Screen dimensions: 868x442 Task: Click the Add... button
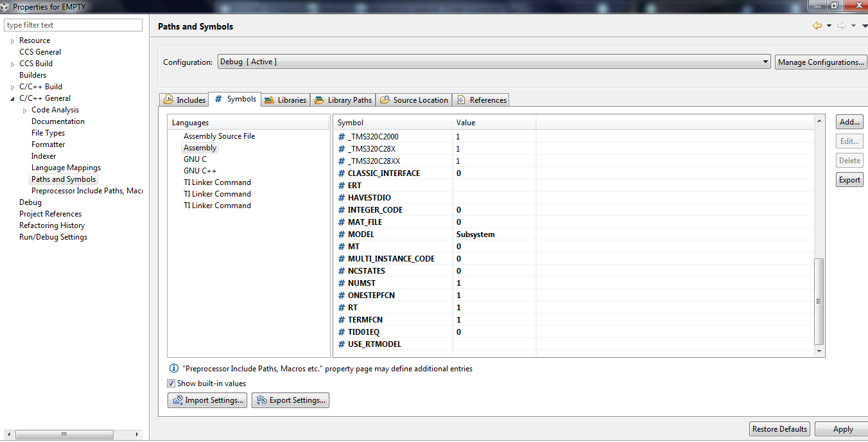[849, 122]
